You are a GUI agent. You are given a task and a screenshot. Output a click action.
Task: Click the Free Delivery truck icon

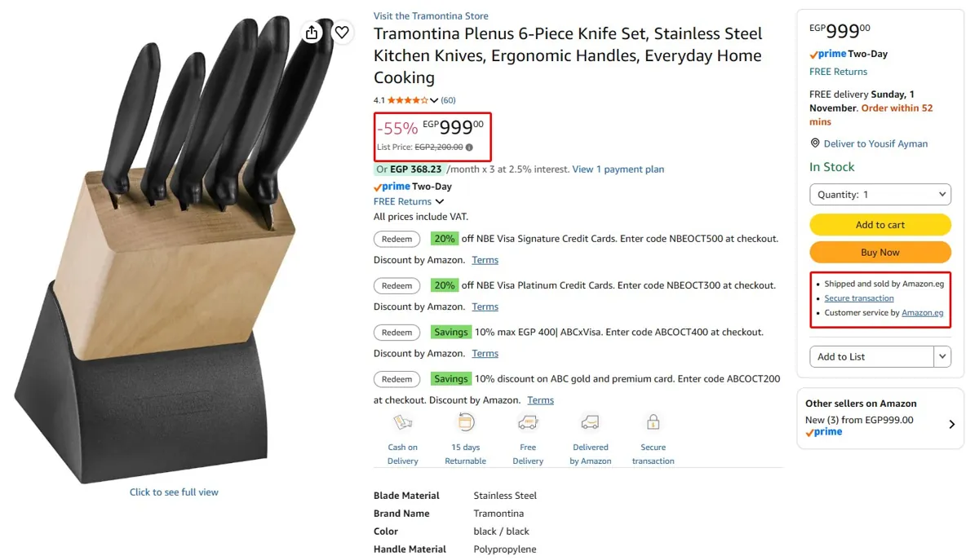point(528,422)
